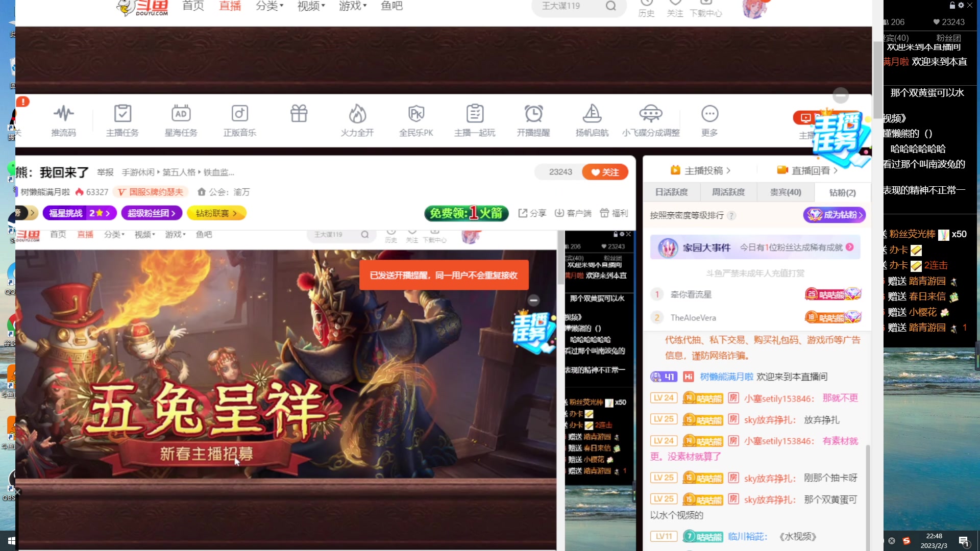Image resolution: width=980 pixels, height=551 pixels.
Task: Expand the 分类 dropdown in the top navigation
Action: point(269,6)
